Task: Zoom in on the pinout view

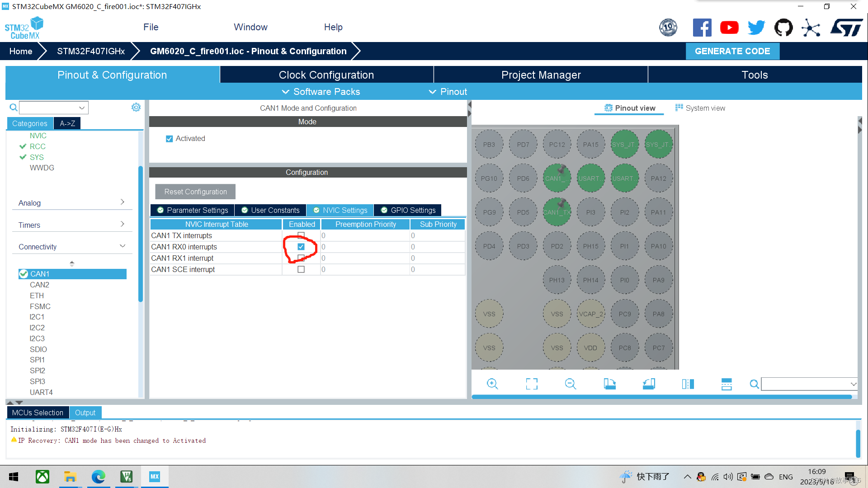Action: coord(492,384)
